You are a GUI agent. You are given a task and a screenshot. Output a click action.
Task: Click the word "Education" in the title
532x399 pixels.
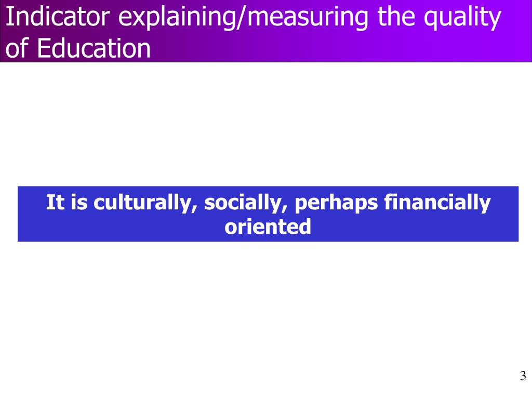(x=94, y=48)
